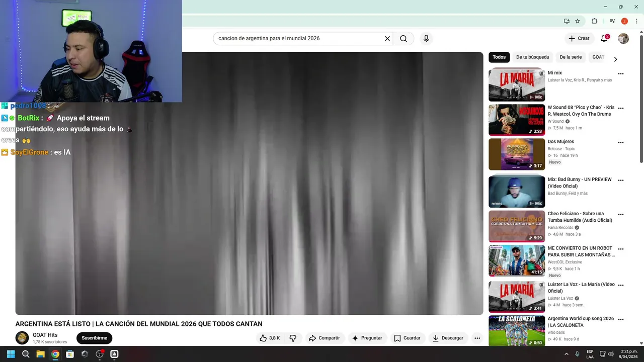Open Chrome extensions puzzle icon
Screen dimensions: 644x362
point(595,21)
